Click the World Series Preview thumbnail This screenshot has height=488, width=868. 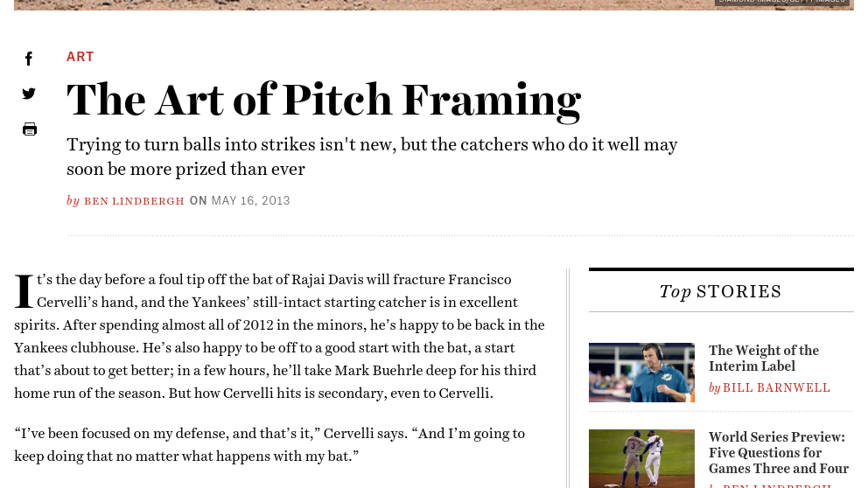point(641,458)
